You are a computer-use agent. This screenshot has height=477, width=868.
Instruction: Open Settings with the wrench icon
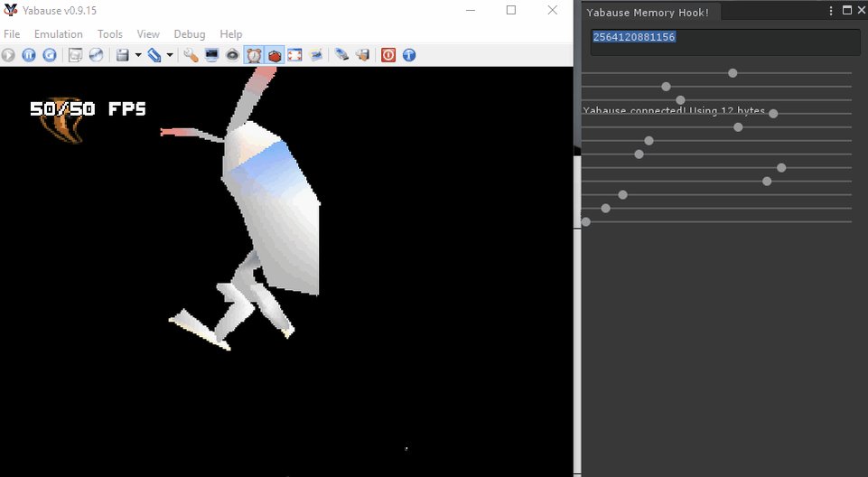[x=191, y=55]
